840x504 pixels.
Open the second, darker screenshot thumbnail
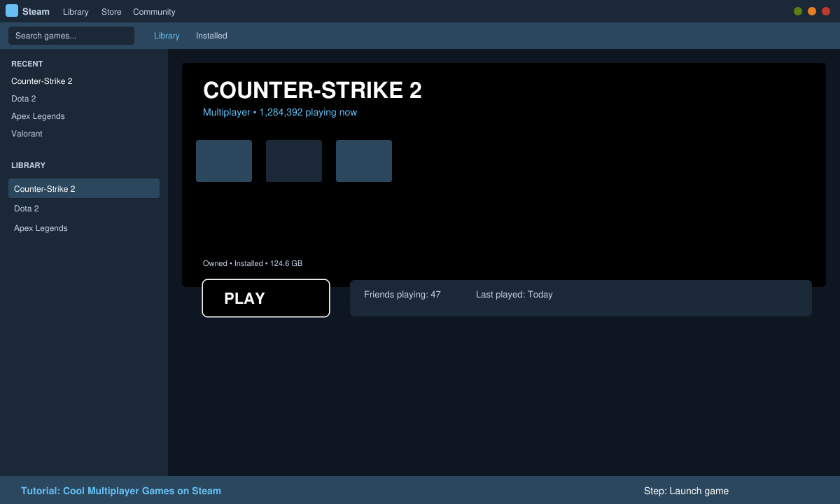point(294,161)
